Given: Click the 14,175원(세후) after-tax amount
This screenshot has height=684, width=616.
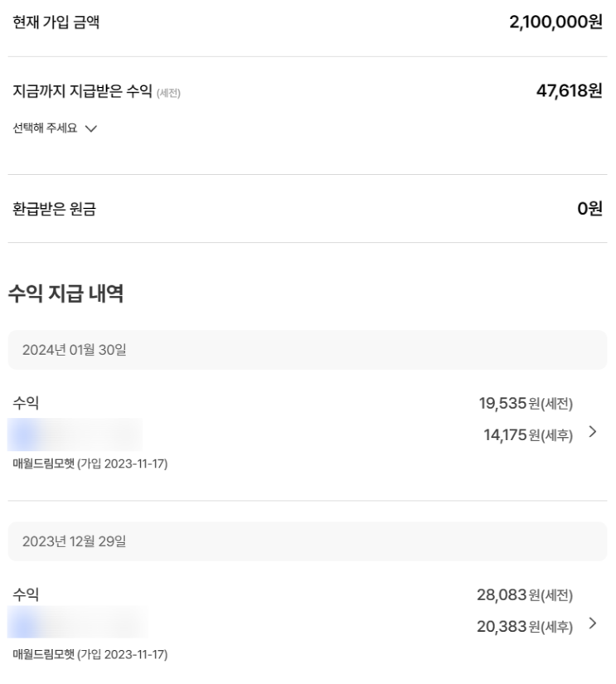Looking at the screenshot, I should 527,434.
